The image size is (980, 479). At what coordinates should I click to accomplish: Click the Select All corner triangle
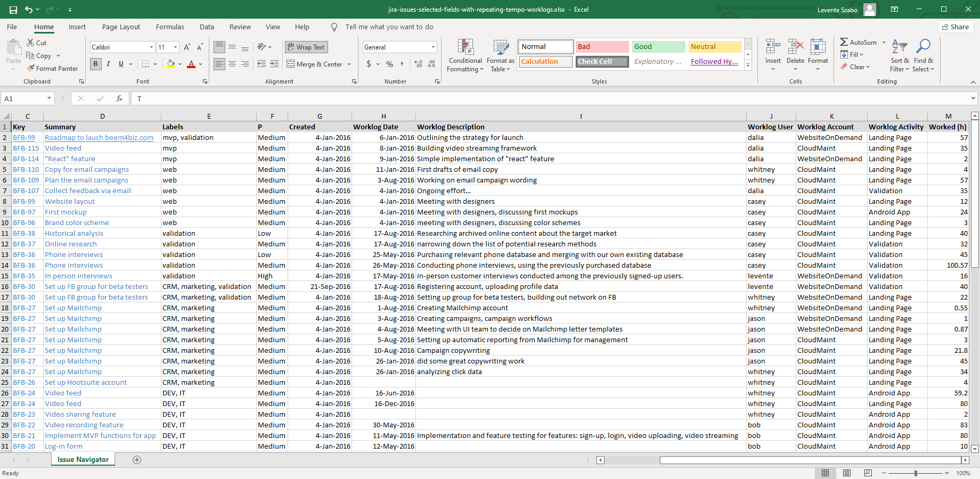6,117
